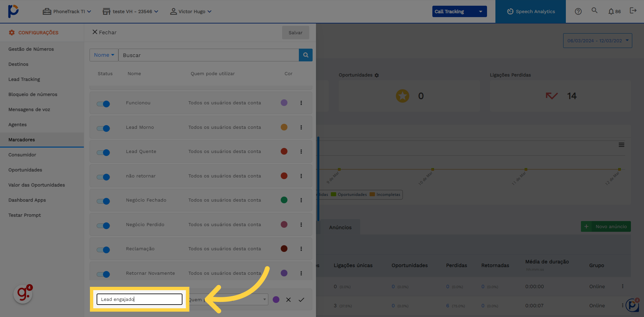The image size is (644, 317).
Task: Click the Speech Analytics icon
Action: pyautogui.click(x=510, y=11)
